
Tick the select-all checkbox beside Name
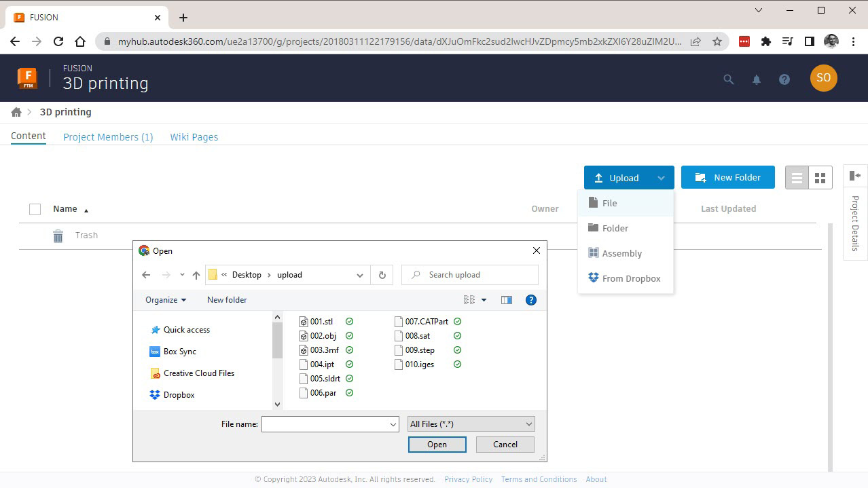pyautogui.click(x=35, y=209)
